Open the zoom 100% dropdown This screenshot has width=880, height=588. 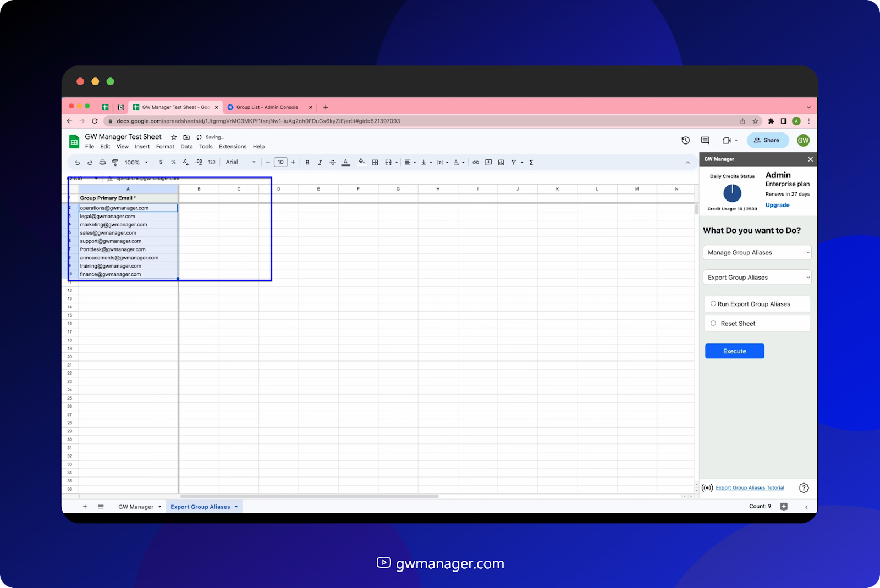[136, 163]
